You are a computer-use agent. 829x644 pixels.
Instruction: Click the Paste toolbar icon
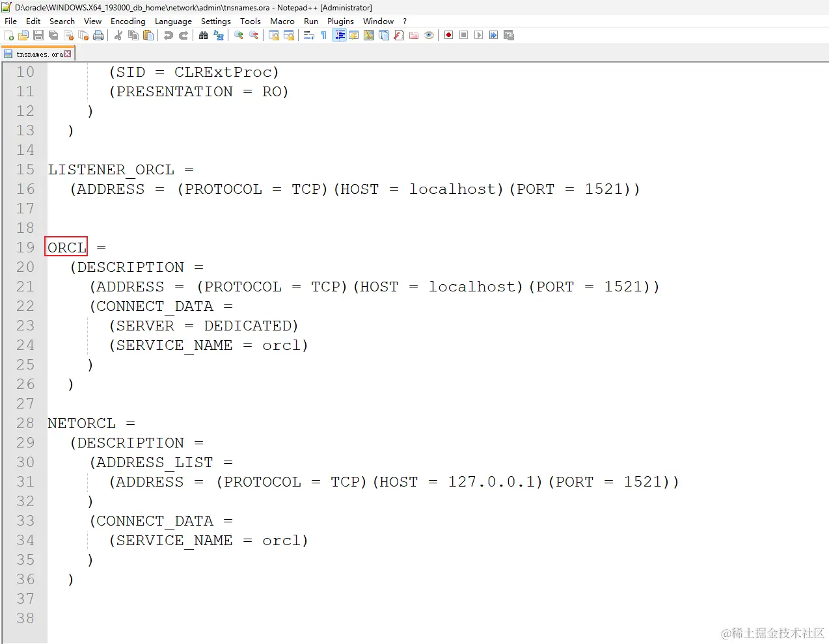click(148, 35)
